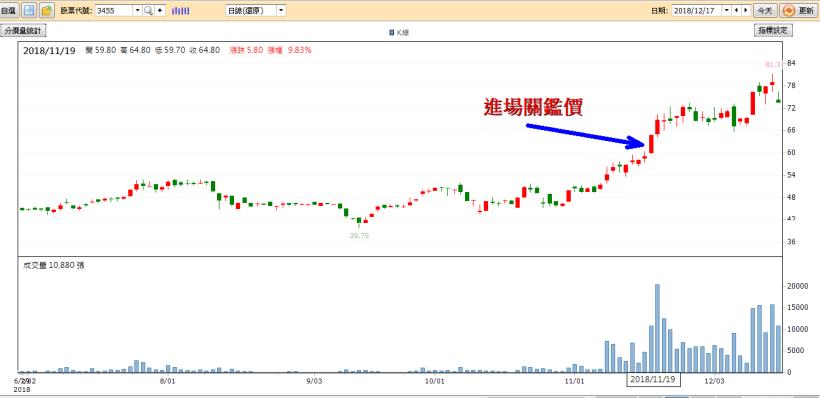This screenshot has width=820, height=398.
Task: Click into the stock code input field
Action: point(114,10)
